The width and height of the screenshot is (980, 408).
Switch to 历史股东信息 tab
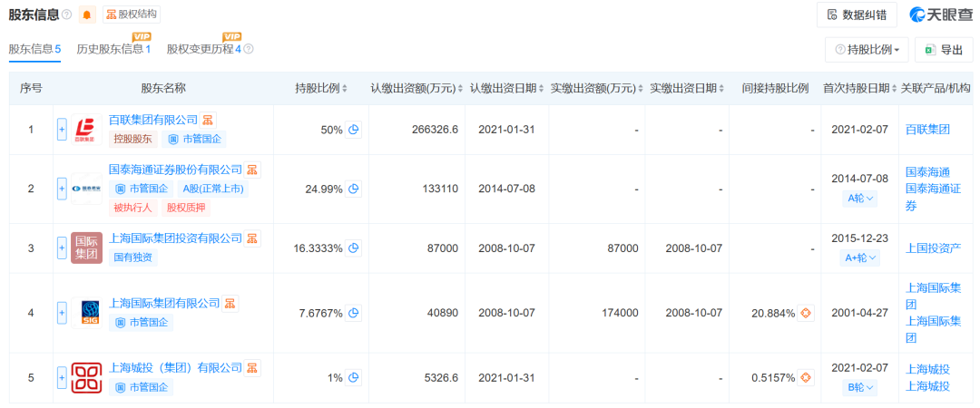point(113,49)
